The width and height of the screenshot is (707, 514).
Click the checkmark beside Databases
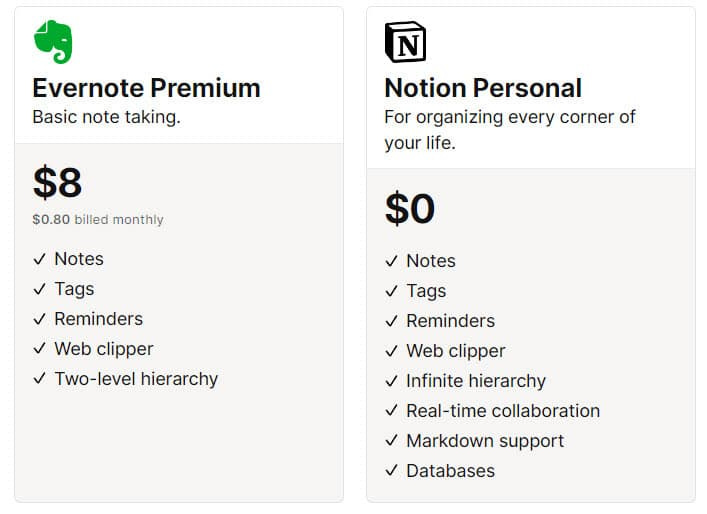coord(391,471)
